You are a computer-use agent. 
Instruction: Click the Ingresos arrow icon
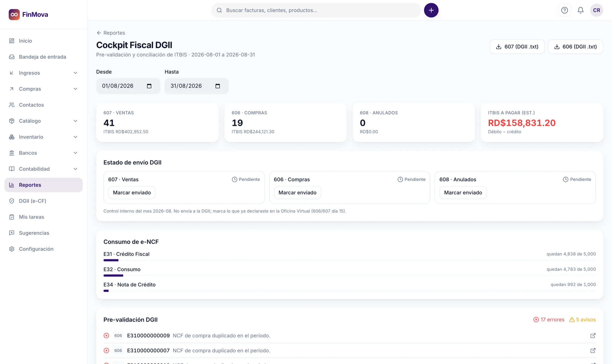[11, 73]
